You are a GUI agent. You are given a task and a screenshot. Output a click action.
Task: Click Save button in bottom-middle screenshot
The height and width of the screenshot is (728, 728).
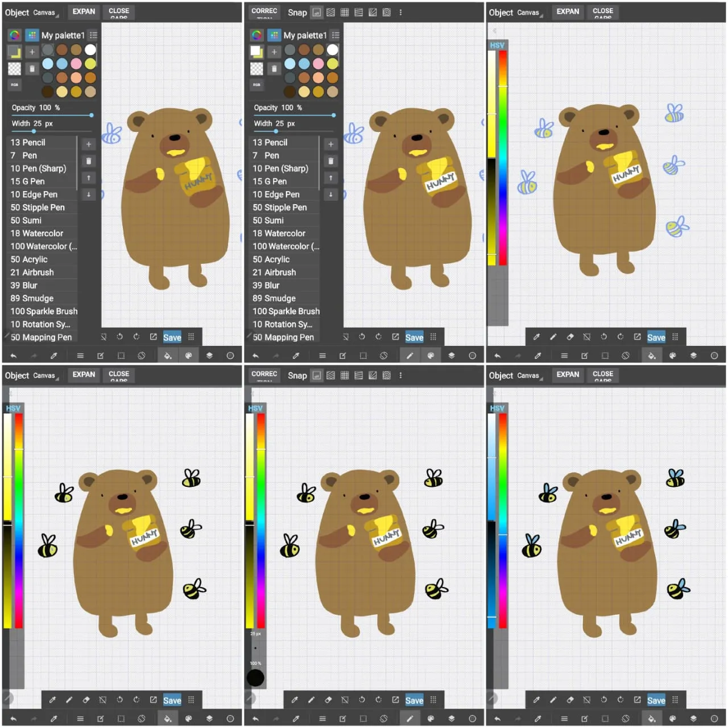point(414,700)
